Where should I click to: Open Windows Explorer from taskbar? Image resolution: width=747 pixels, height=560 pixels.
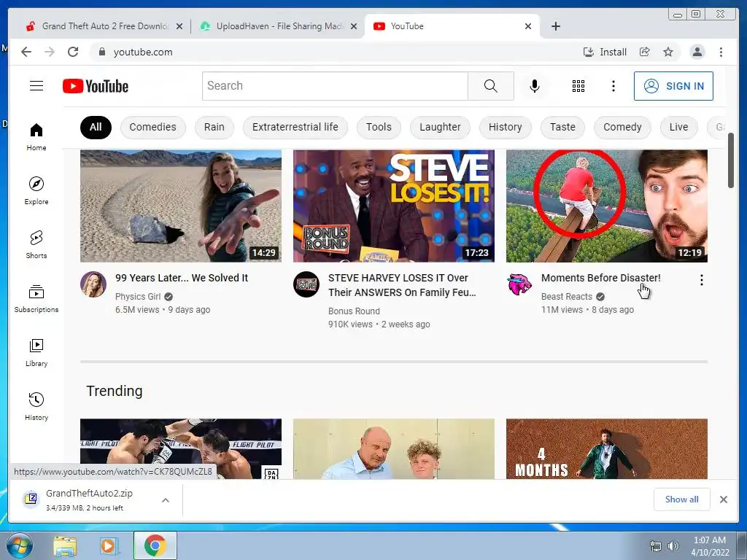65,545
